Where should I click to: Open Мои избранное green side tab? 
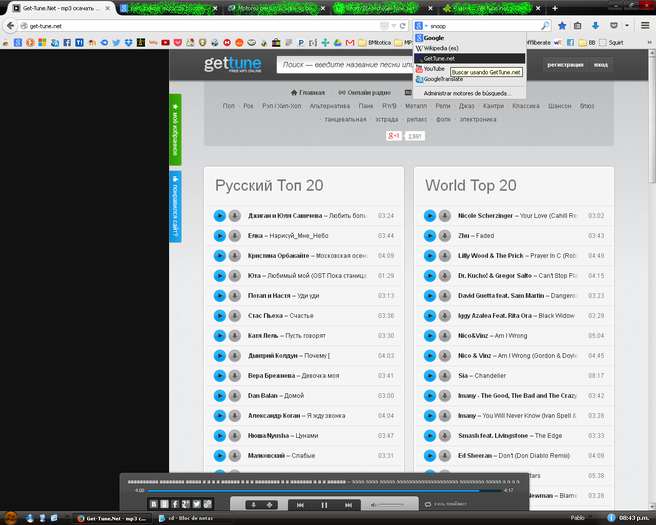click(175, 130)
